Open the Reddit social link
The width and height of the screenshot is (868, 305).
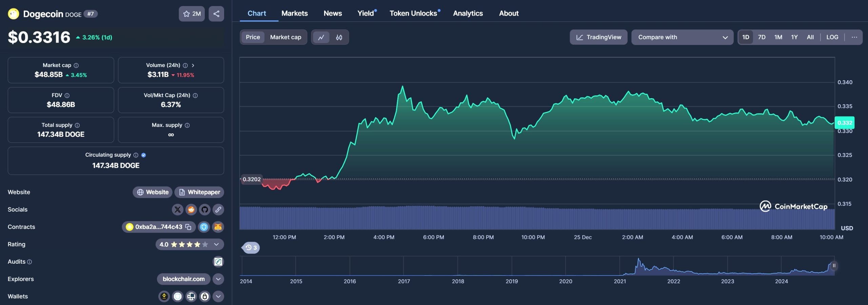click(x=191, y=210)
